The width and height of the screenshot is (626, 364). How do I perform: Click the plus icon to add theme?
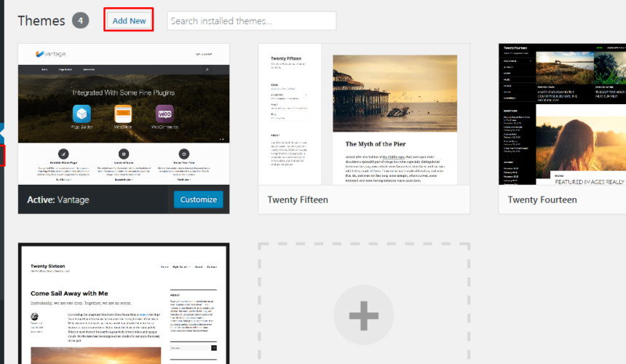(363, 316)
